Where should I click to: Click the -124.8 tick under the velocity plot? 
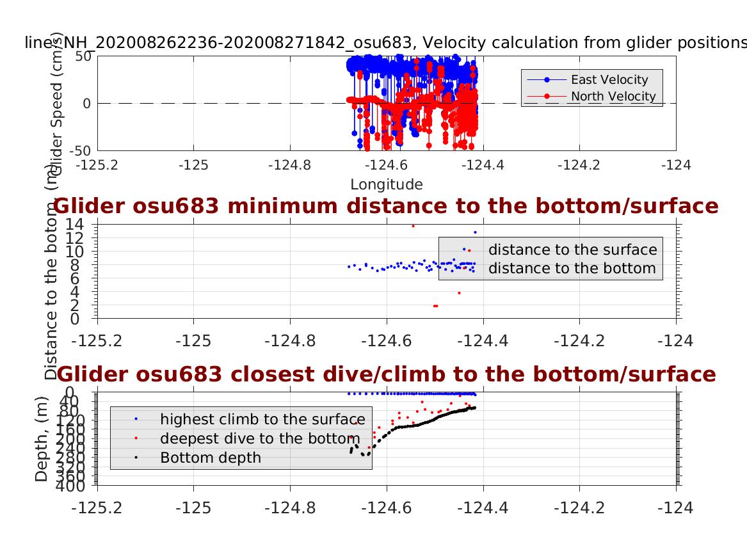290,165
